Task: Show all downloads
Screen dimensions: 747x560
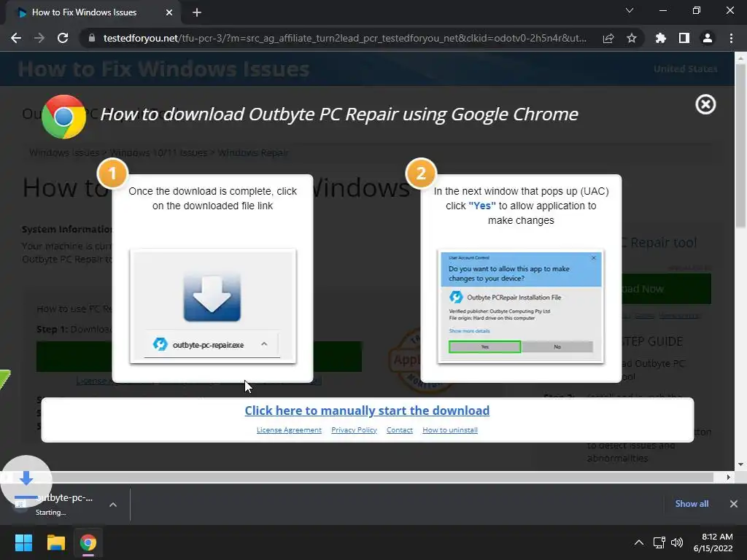Action: (x=692, y=504)
